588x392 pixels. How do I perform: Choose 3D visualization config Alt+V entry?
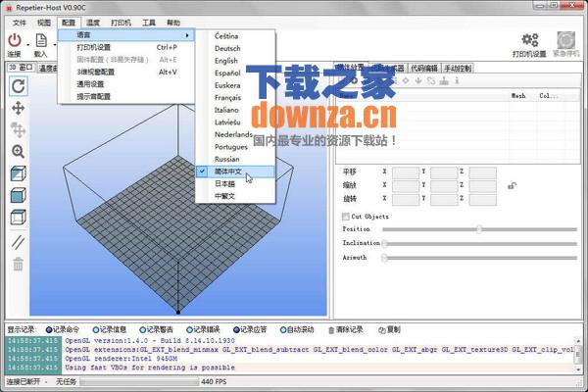[126, 72]
